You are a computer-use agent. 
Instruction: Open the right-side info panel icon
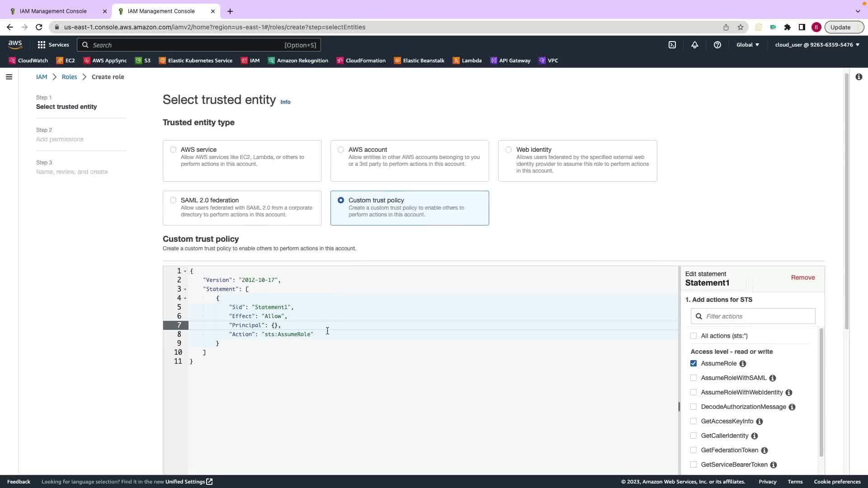click(x=859, y=77)
